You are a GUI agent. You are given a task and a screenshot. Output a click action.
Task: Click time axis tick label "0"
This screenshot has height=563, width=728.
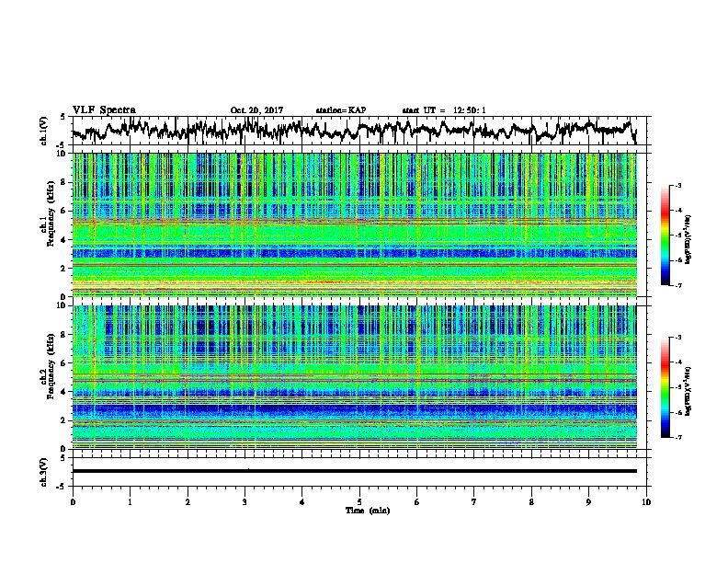click(73, 502)
